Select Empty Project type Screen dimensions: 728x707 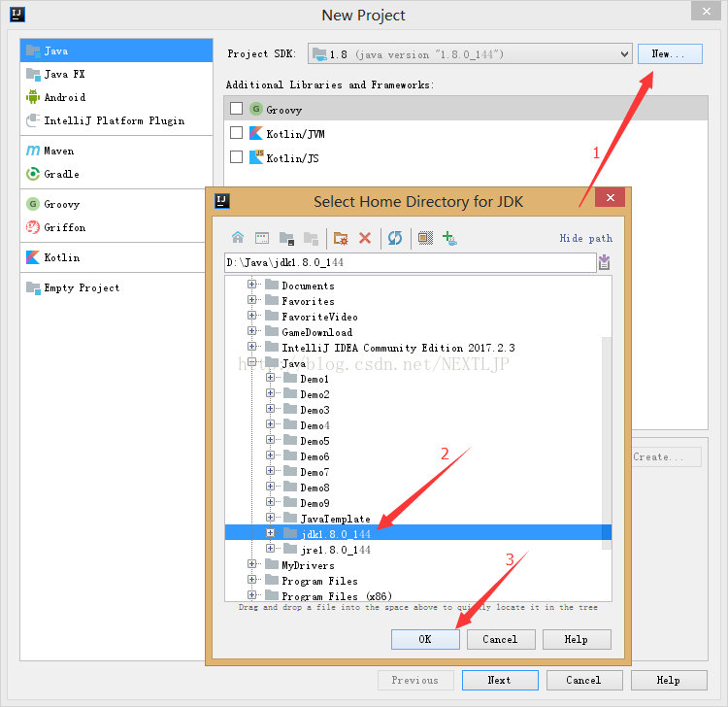(x=114, y=287)
